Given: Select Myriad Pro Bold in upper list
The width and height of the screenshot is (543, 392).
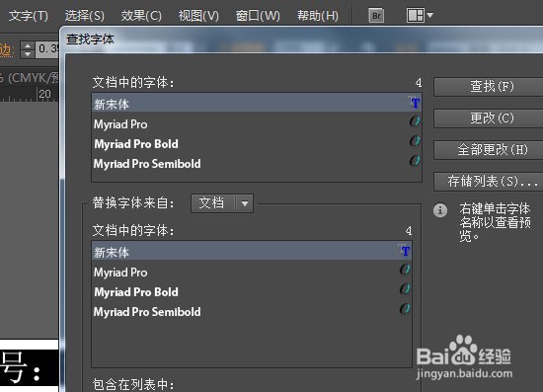Looking at the screenshot, I should click(257, 144).
